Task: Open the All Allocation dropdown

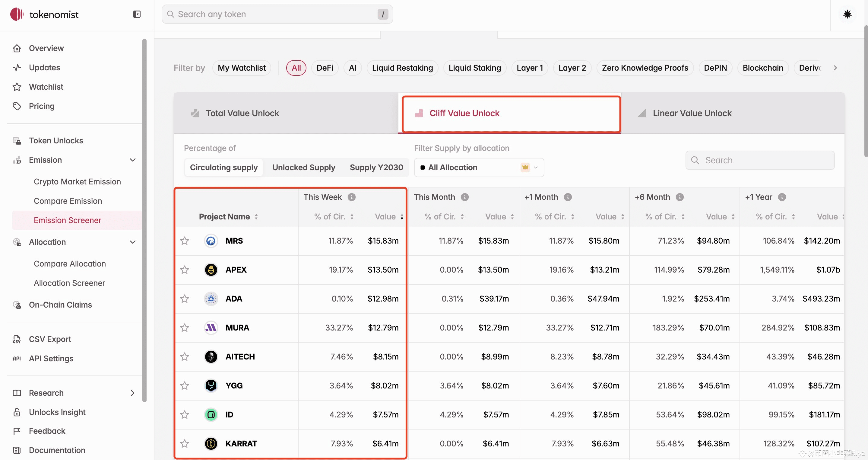Action: pos(478,167)
